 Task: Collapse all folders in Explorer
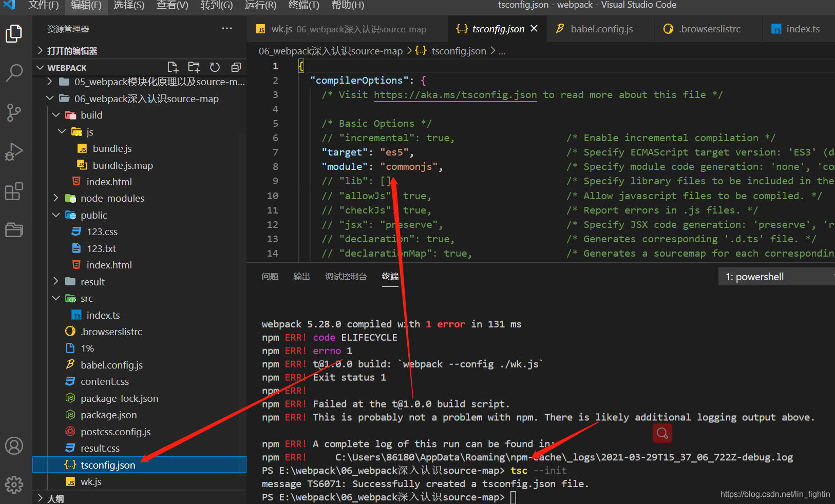pos(236,67)
